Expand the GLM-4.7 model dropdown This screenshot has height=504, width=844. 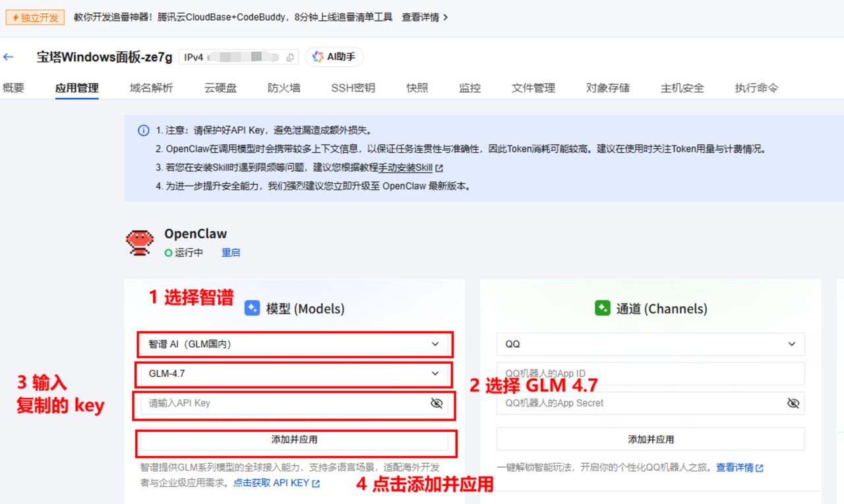tap(295, 374)
